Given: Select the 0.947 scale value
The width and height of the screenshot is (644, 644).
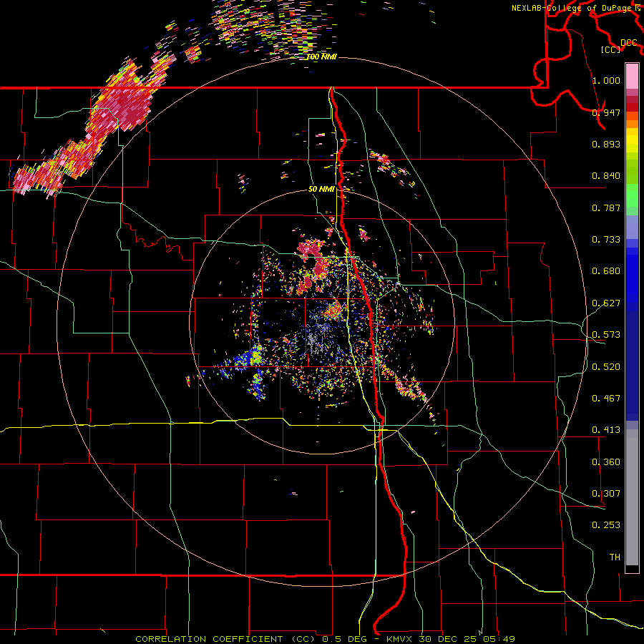Looking at the screenshot, I should pyautogui.click(x=606, y=112).
